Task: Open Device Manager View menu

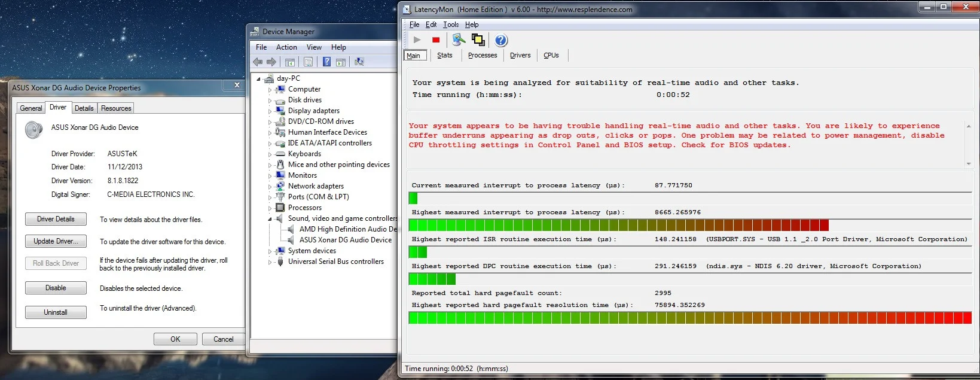Action: click(314, 47)
